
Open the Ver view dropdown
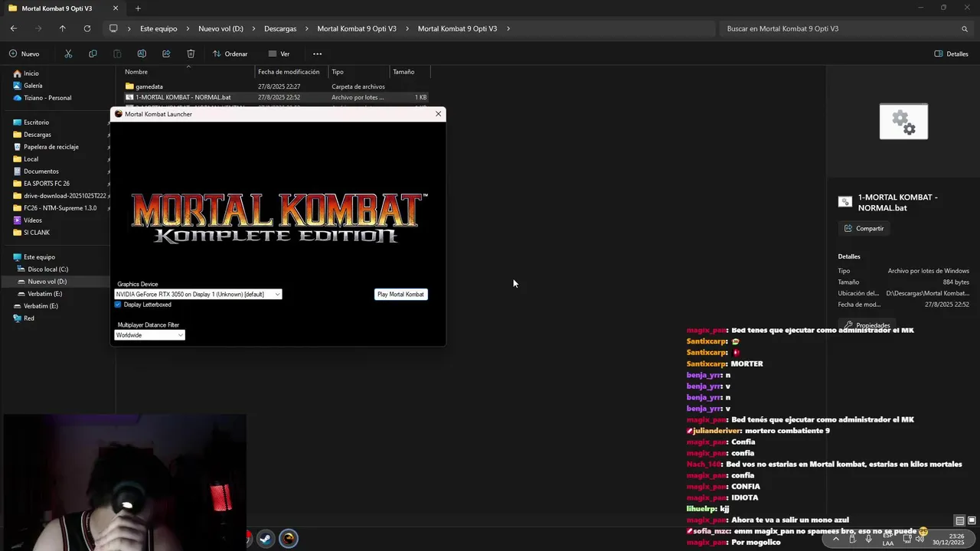(279, 54)
